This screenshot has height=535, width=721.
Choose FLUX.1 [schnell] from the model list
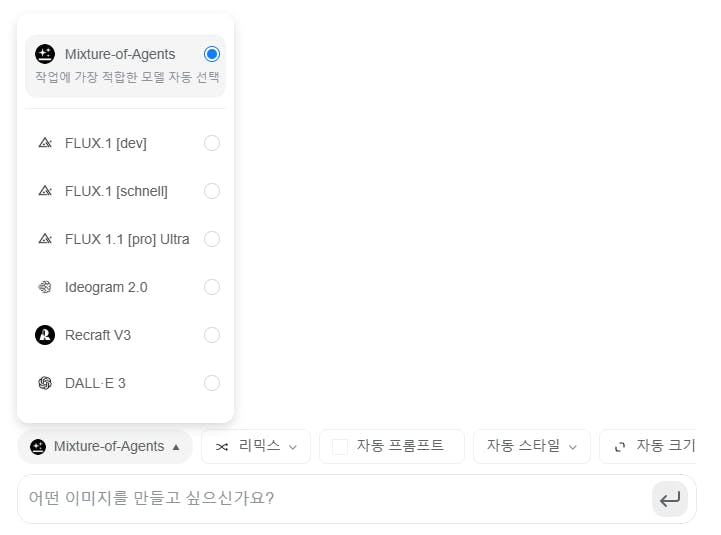click(116, 191)
